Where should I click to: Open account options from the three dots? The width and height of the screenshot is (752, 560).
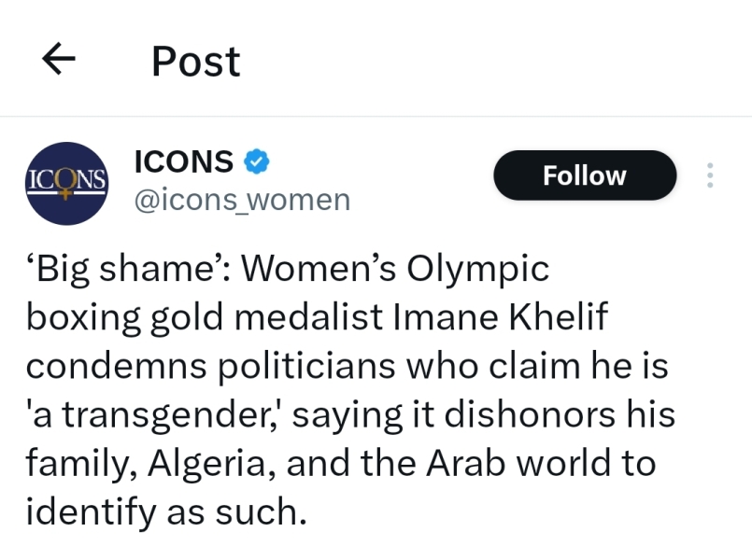(x=710, y=175)
